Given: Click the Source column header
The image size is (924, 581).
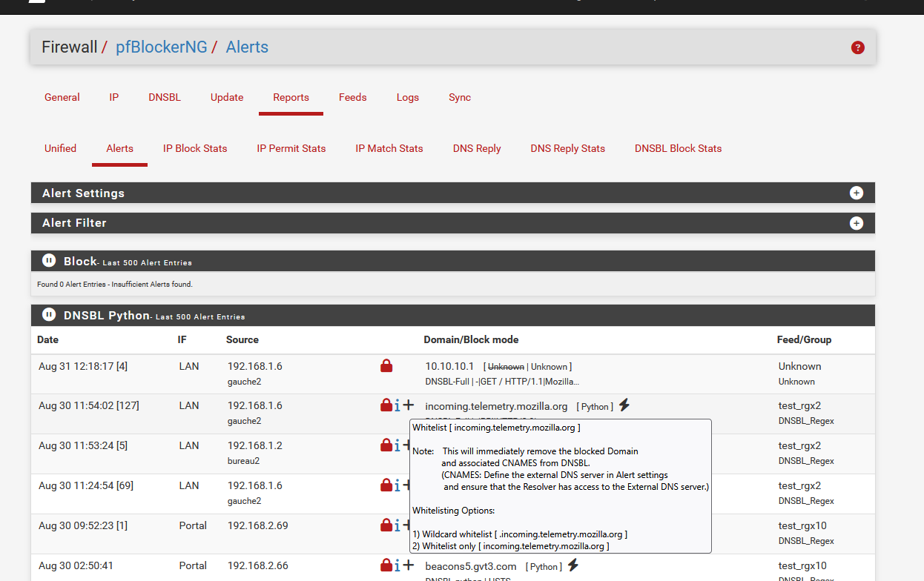Looking at the screenshot, I should click(242, 339).
